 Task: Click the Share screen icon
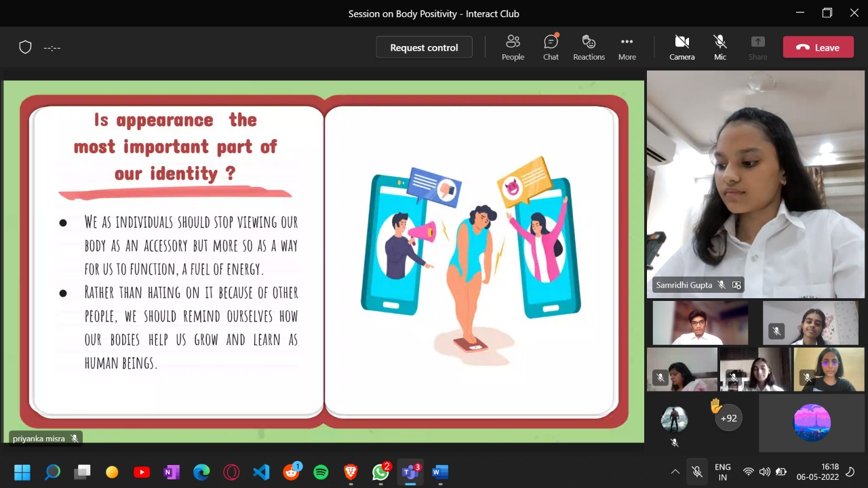coord(757,47)
